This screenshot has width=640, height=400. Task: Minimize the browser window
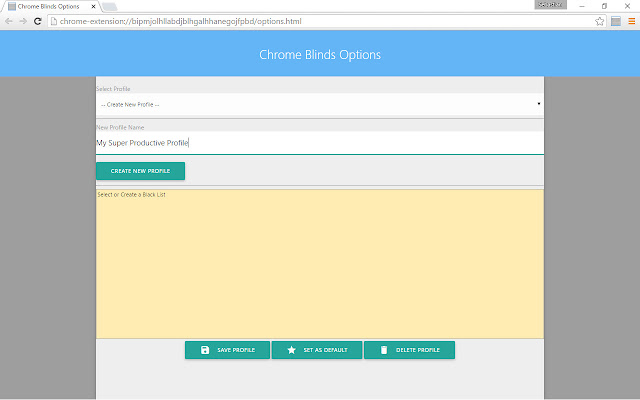(x=582, y=6)
